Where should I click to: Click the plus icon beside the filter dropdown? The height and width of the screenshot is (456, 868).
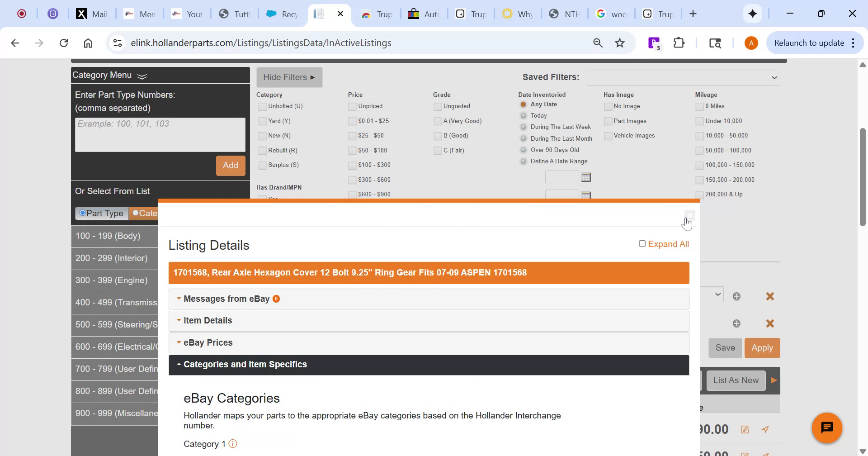point(736,296)
